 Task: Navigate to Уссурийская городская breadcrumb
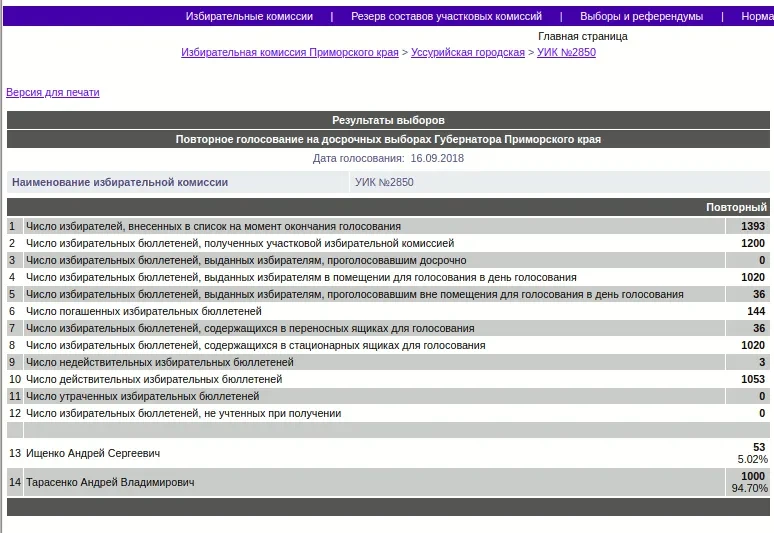click(468, 52)
